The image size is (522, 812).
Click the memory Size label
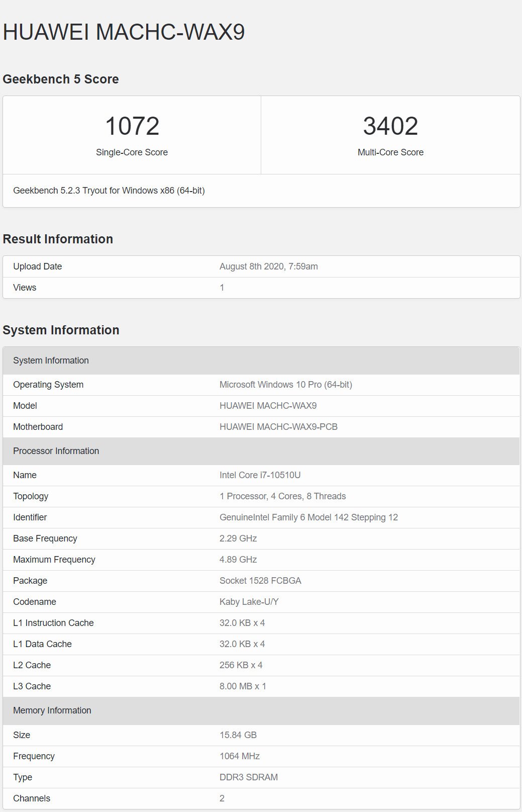pyautogui.click(x=22, y=735)
